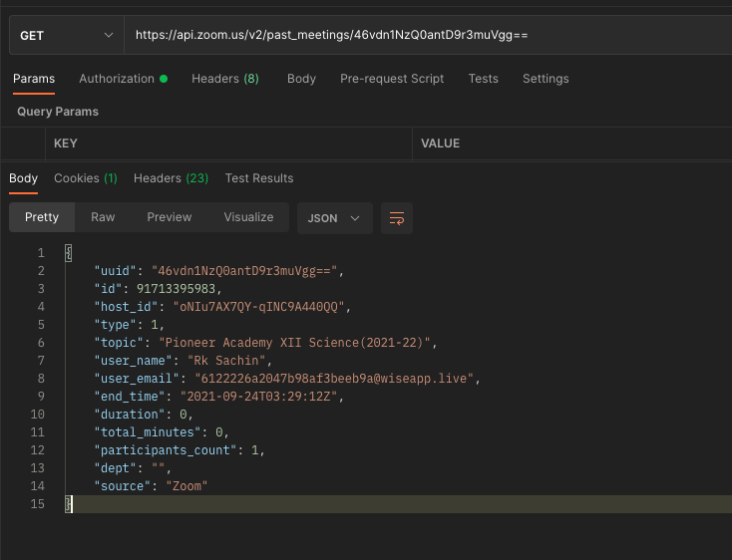This screenshot has height=560, width=732.
Task: Open the Settings tab
Action: 546,79
